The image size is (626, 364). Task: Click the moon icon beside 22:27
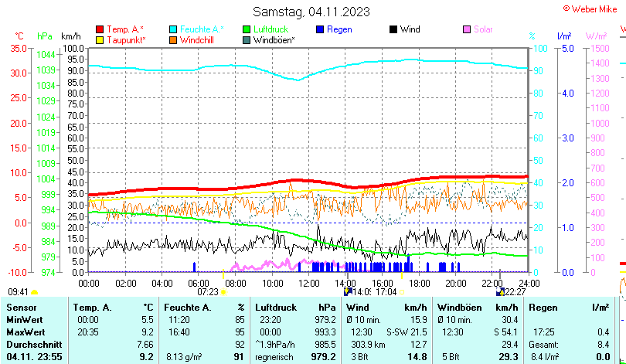click(500, 292)
